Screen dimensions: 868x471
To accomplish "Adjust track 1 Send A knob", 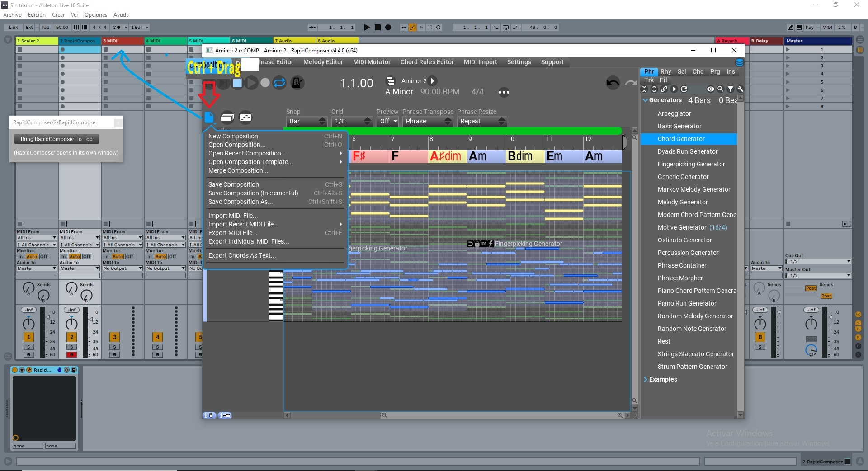I will click(28, 287).
